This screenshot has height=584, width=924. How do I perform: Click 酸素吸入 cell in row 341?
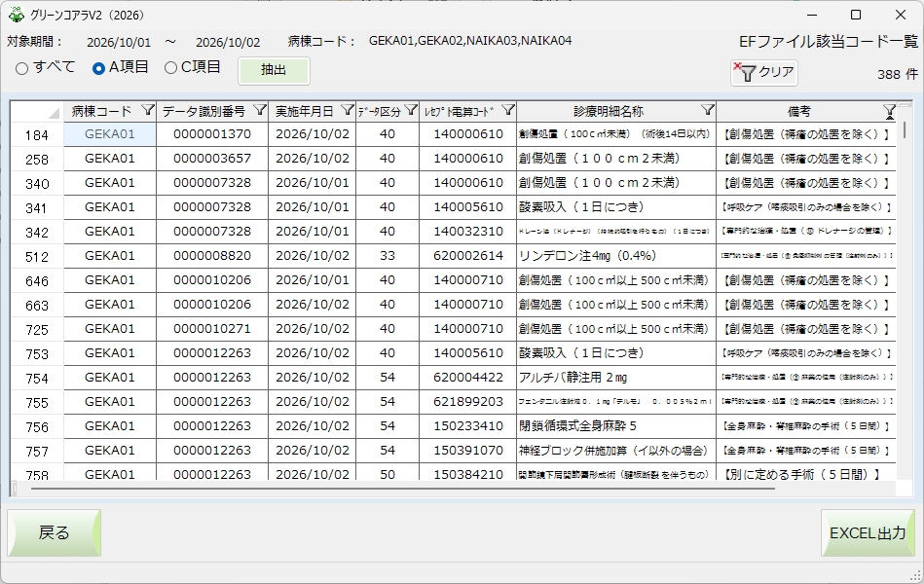(616, 207)
